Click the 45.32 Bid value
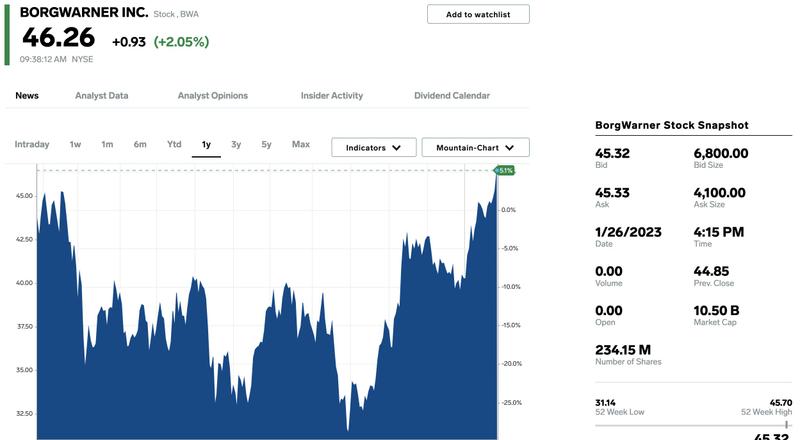 (612, 153)
